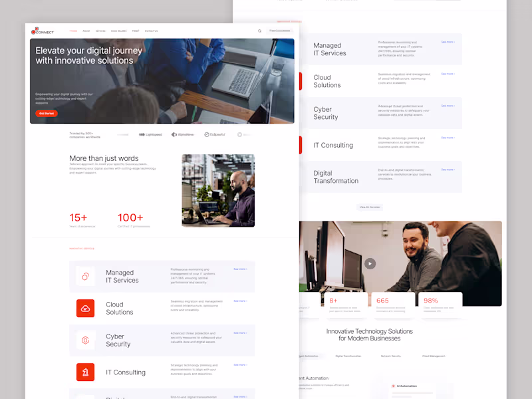The height and width of the screenshot is (399, 532).
Task: Click the right-page Digital Transformation title
Action: coord(336,177)
